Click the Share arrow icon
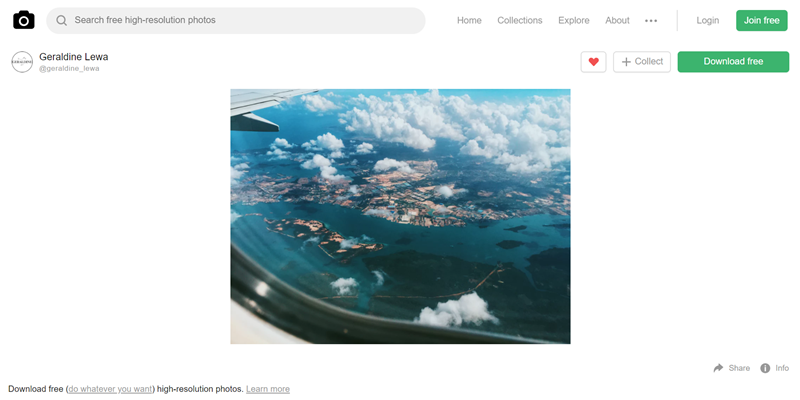 pyautogui.click(x=718, y=368)
